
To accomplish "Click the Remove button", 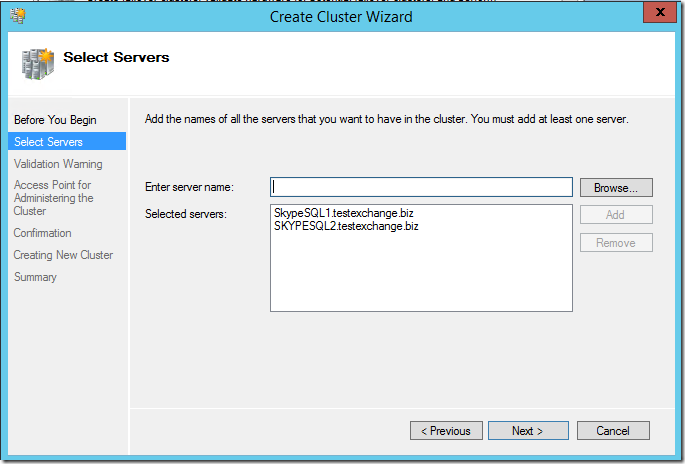I will point(616,242).
